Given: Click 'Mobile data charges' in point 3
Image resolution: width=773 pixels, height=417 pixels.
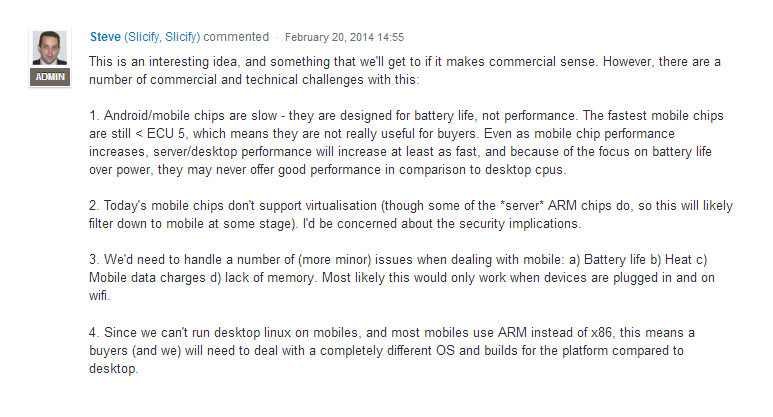Looking at the screenshot, I should tap(147, 278).
